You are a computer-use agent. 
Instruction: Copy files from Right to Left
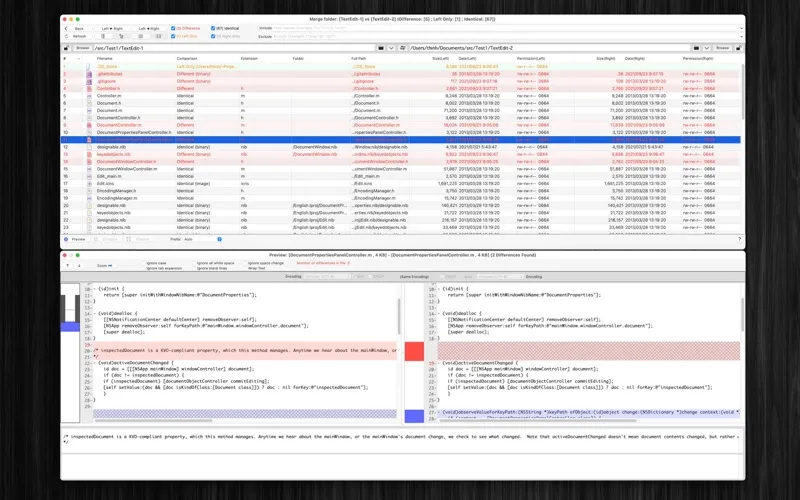(x=149, y=29)
